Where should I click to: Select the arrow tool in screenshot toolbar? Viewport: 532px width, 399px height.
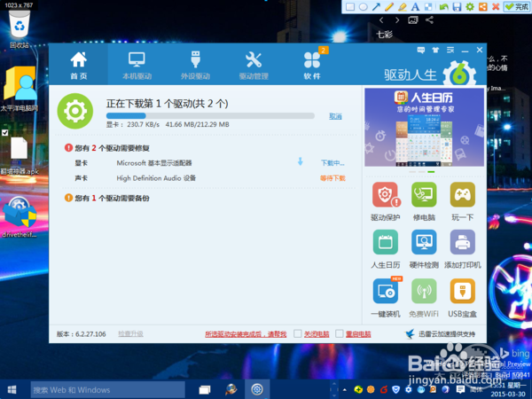pyautogui.click(x=376, y=7)
